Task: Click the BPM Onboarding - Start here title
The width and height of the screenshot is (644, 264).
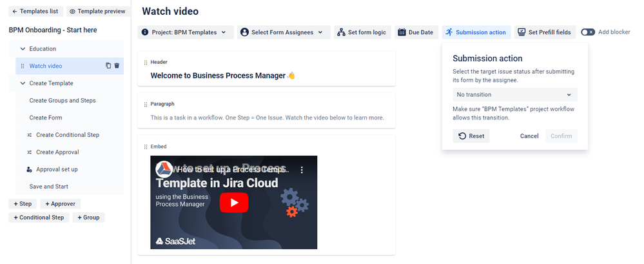Action: click(53, 30)
